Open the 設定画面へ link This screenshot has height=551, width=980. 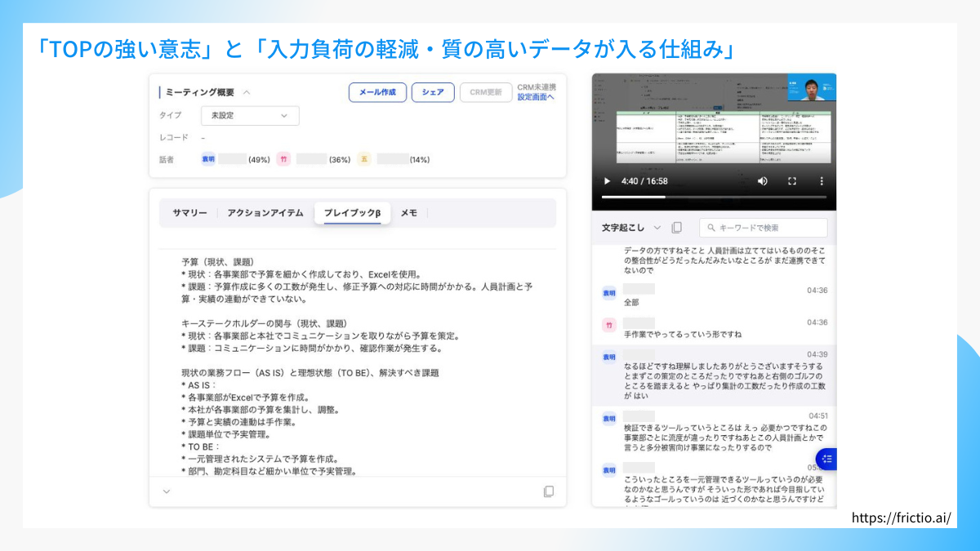(536, 97)
